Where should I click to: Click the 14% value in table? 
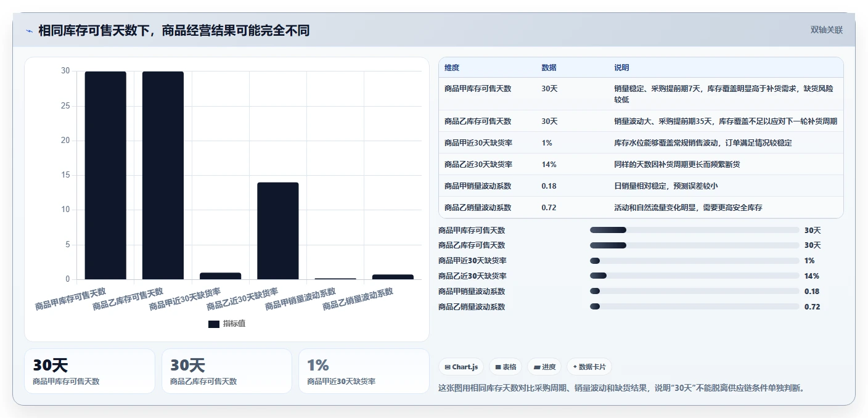[x=549, y=165]
